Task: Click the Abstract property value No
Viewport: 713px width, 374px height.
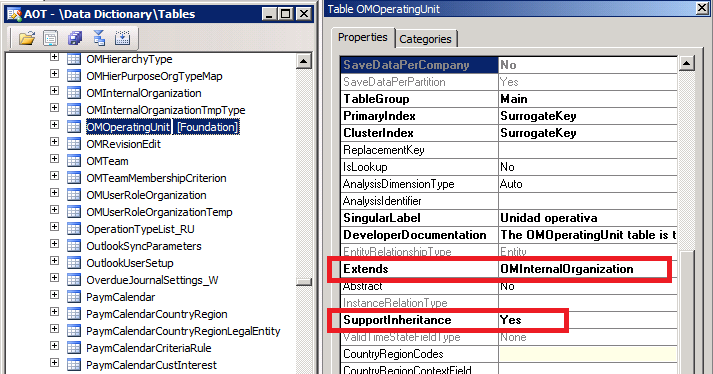Action: tap(507, 286)
